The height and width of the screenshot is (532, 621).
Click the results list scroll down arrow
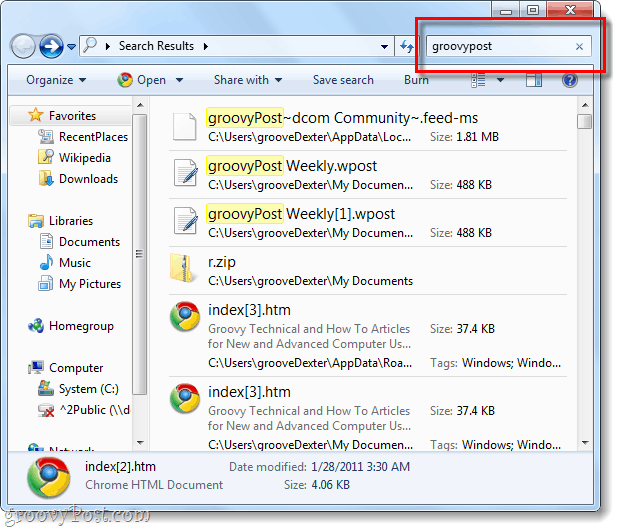click(585, 442)
